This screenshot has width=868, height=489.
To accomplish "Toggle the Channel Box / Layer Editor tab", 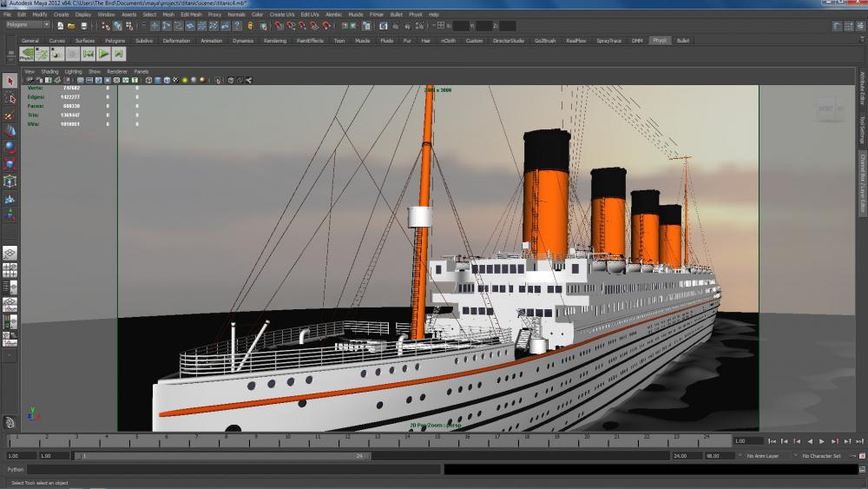I will click(862, 182).
